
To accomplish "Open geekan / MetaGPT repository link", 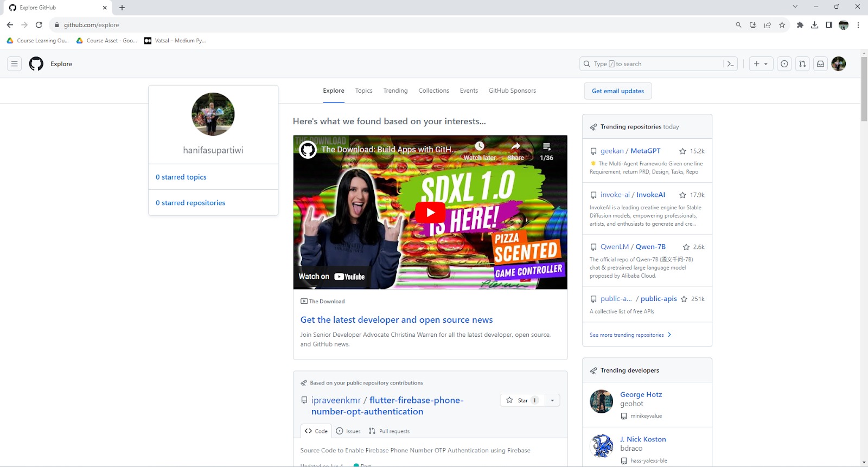I will (x=630, y=151).
